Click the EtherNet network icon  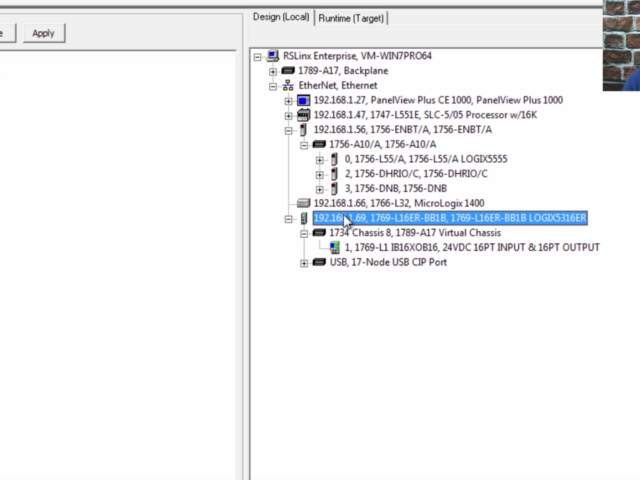tap(288, 85)
